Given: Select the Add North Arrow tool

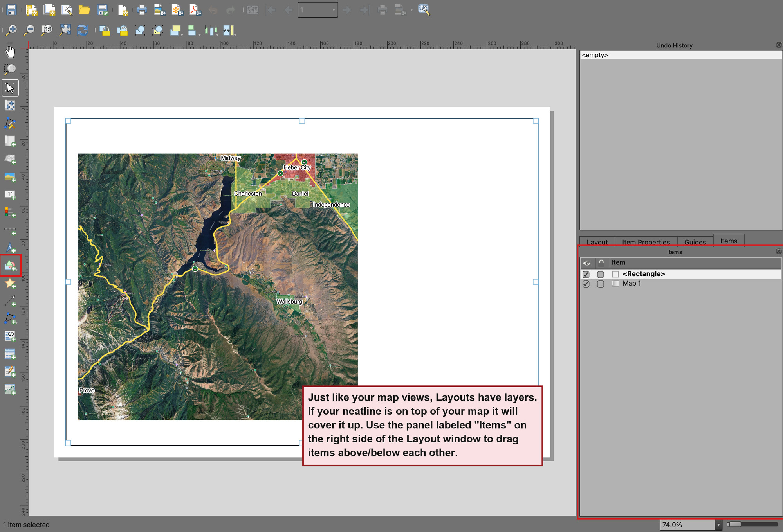Looking at the screenshot, I should (x=10, y=248).
